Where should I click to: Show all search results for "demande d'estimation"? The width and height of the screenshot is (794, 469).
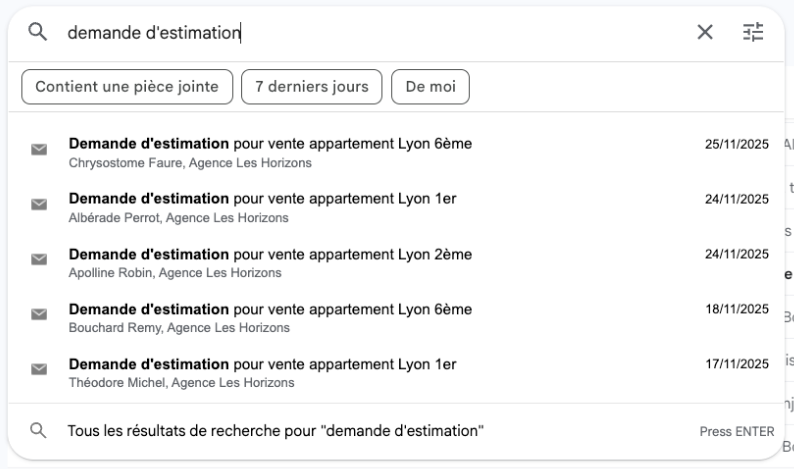(276, 431)
